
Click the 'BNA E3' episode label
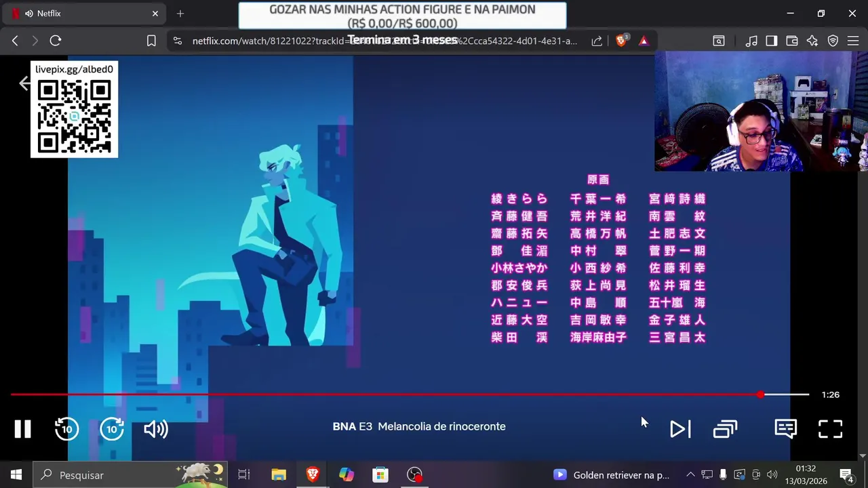click(352, 426)
